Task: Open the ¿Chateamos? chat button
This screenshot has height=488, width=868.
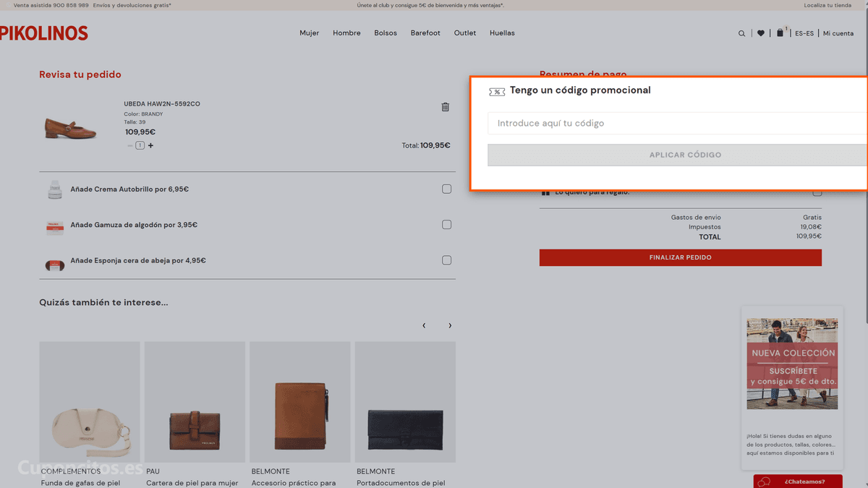Action: (798, 481)
